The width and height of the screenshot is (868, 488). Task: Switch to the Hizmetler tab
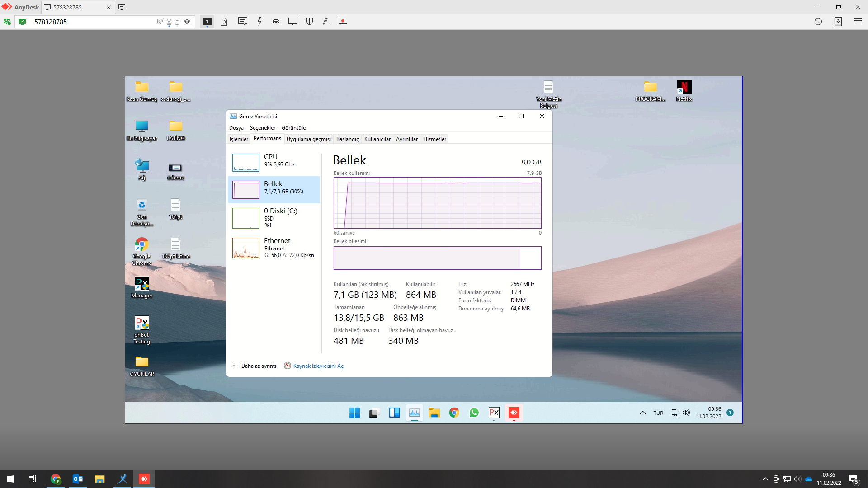pyautogui.click(x=434, y=139)
